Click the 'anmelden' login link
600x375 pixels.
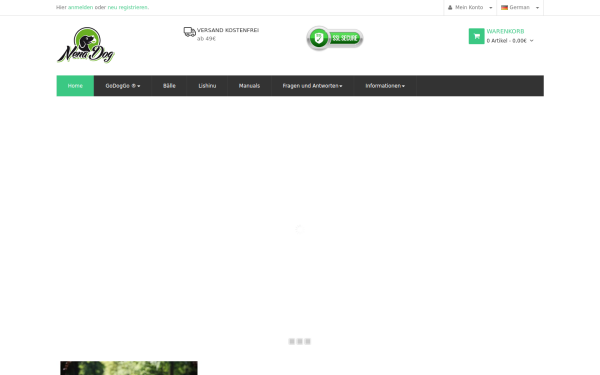tap(80, 7)
